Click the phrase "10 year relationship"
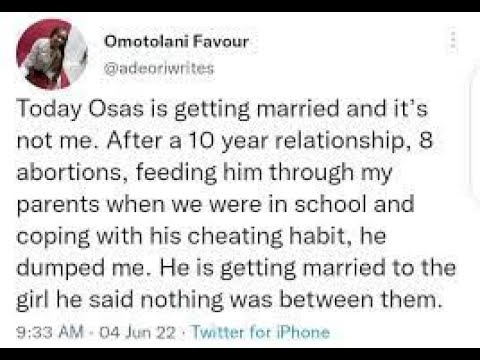 point(299,140)
